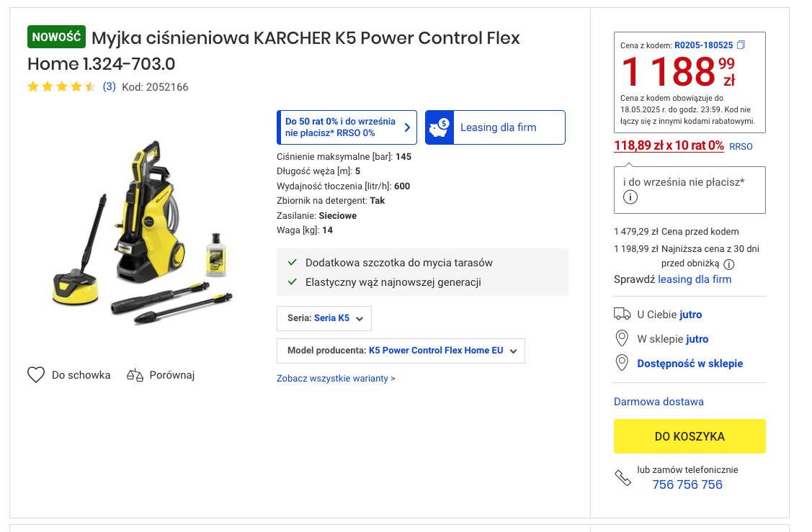
Task: Click the star rating
Action: click(x=61, y=87)
